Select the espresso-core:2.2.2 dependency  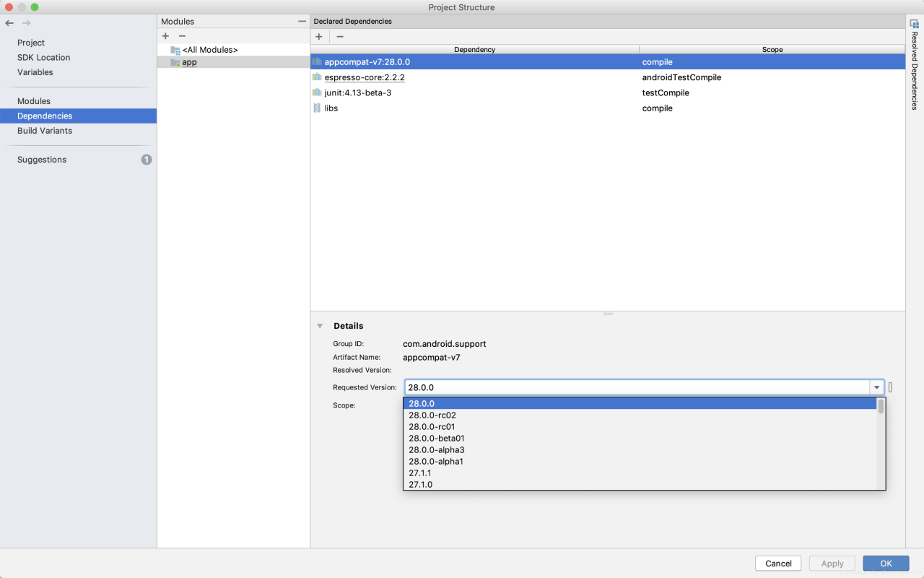(365, 77)
